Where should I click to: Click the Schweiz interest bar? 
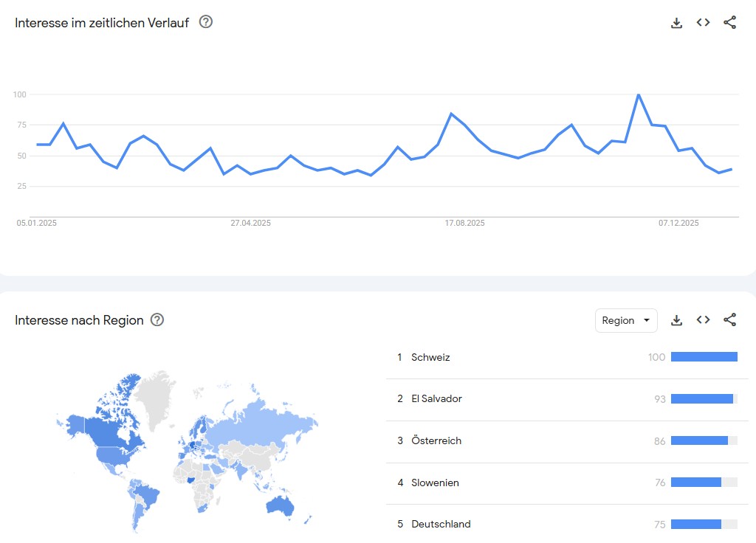coord(704,357)
